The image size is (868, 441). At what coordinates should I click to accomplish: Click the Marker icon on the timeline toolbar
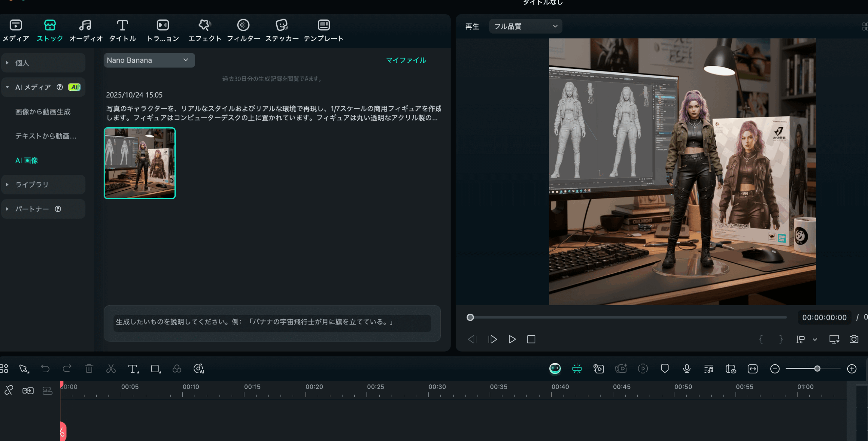click(664, 369)
